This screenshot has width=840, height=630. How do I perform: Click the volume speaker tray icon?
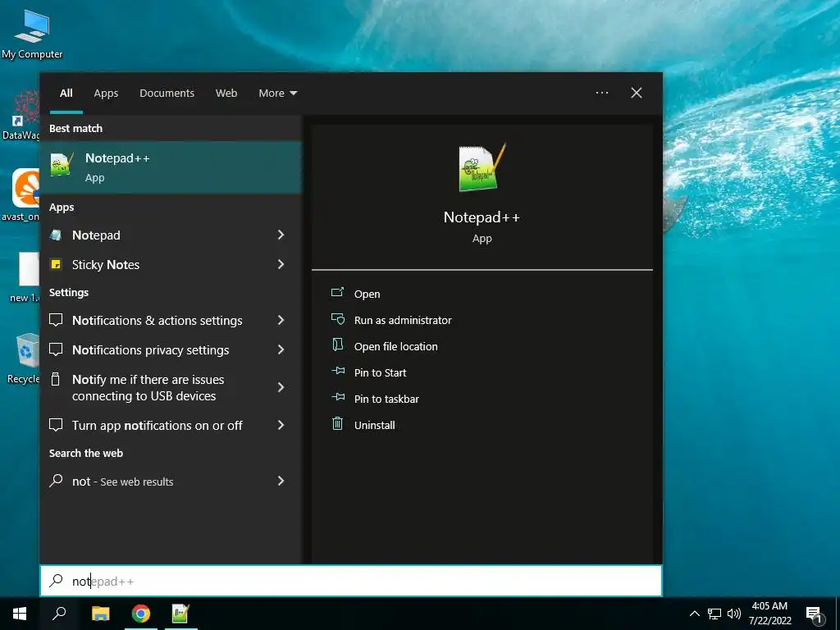[734, 614]
